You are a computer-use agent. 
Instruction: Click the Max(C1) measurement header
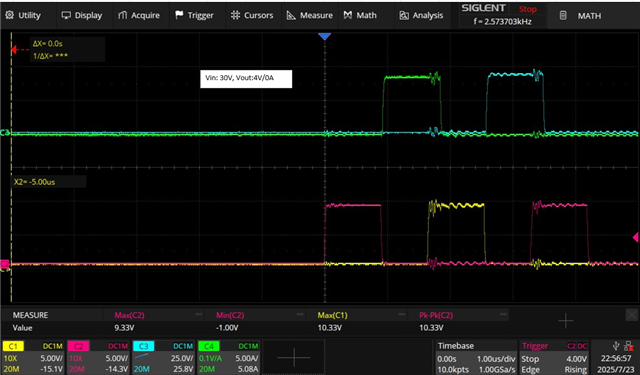[332, 315]
